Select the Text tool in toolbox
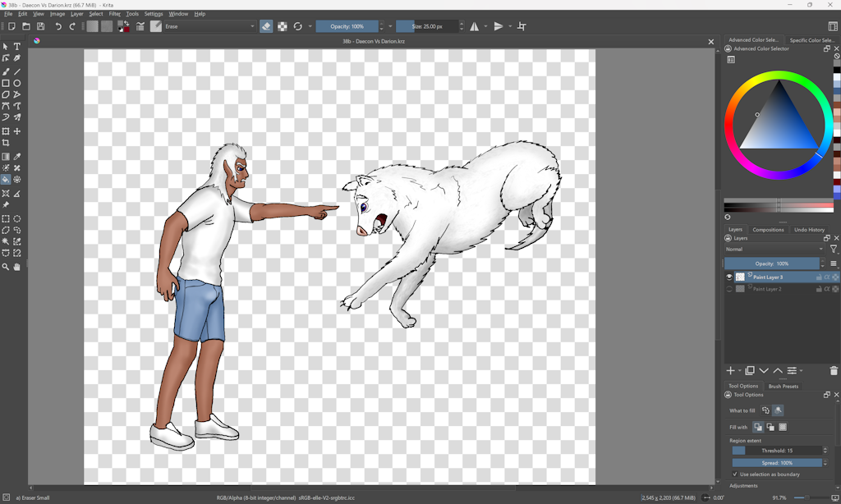This screenshot has height=504, width=841. point(16,47)
